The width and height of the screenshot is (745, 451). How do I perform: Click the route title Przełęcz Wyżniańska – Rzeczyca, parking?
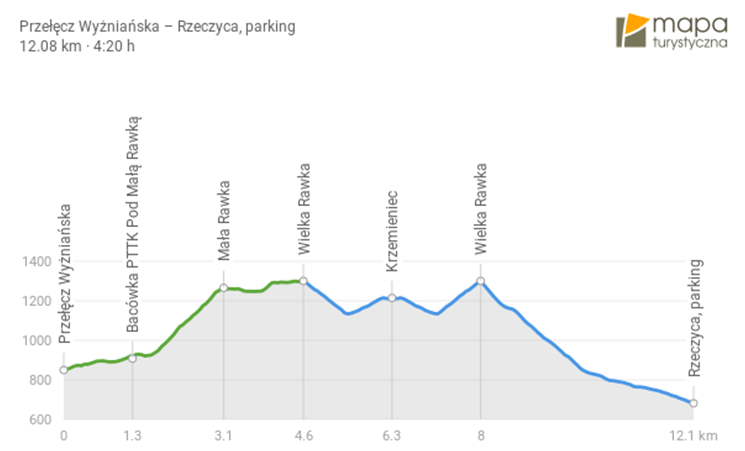157,26
